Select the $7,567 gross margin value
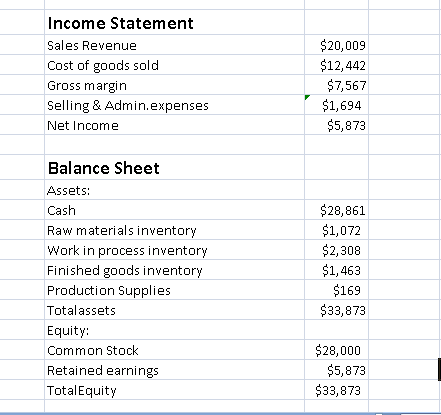The width and height of the screenshot is (441, 415). coord(336,85)
